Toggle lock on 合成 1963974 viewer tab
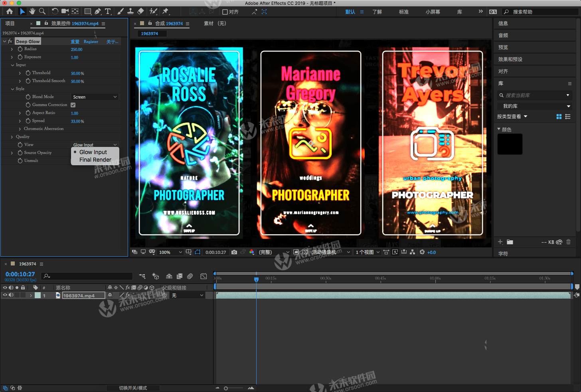The image size is (581, 392). tap(150, 24)
